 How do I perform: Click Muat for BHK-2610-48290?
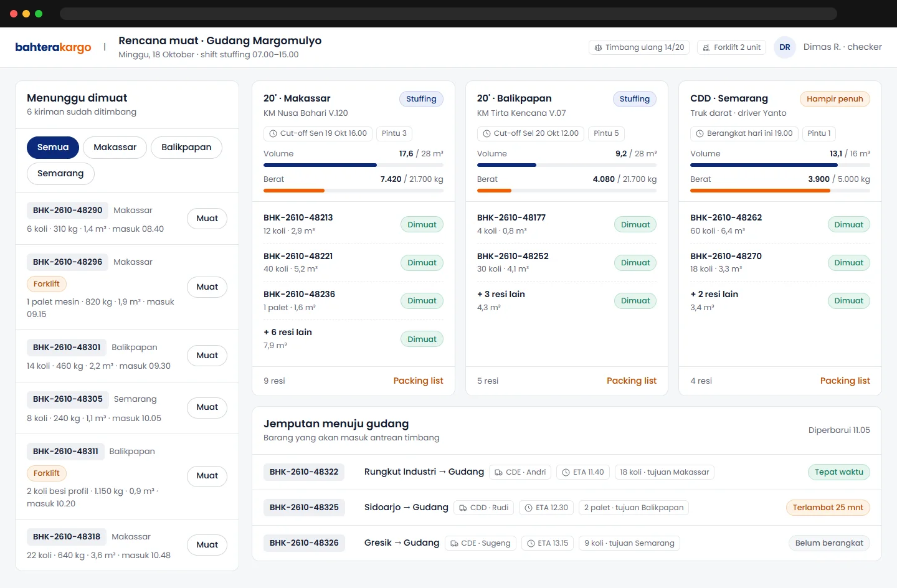pos(207,219)
